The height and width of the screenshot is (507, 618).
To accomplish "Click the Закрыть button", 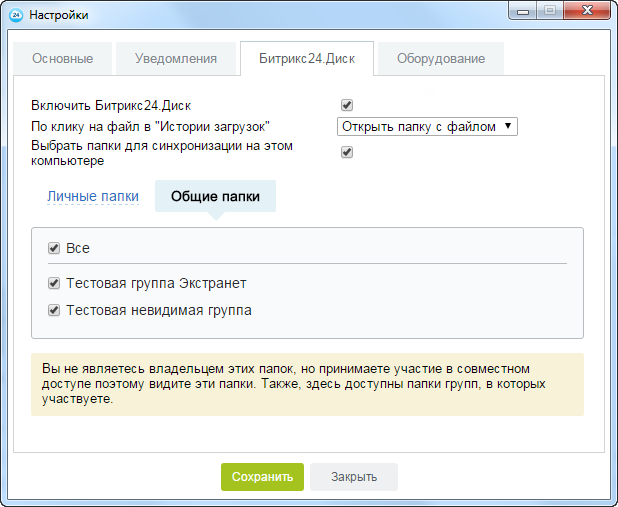I will tap(354, 477).
